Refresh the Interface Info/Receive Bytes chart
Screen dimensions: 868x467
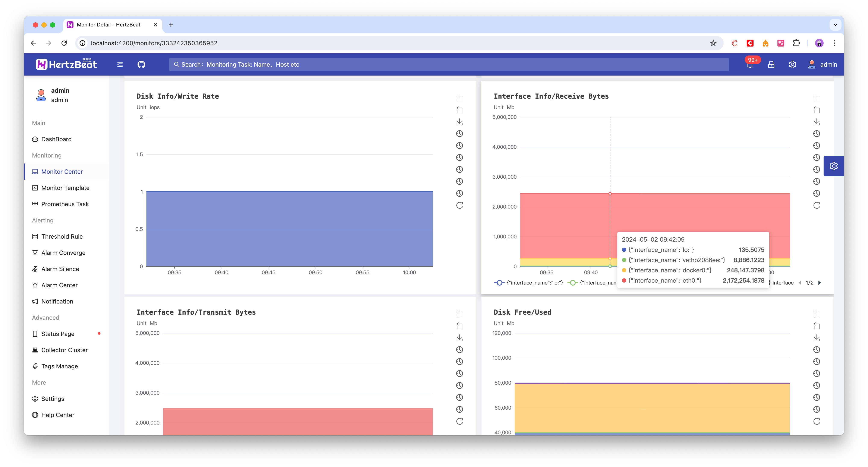[817, 205]
